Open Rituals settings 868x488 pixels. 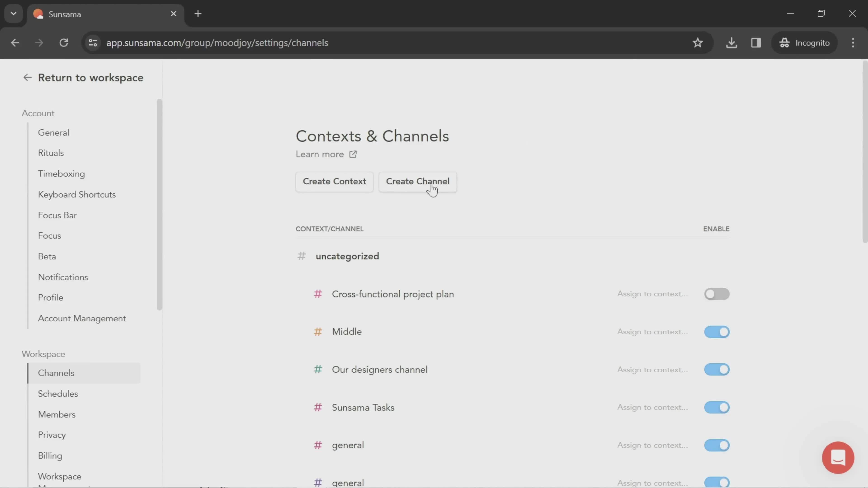click(x=51, y=153)
